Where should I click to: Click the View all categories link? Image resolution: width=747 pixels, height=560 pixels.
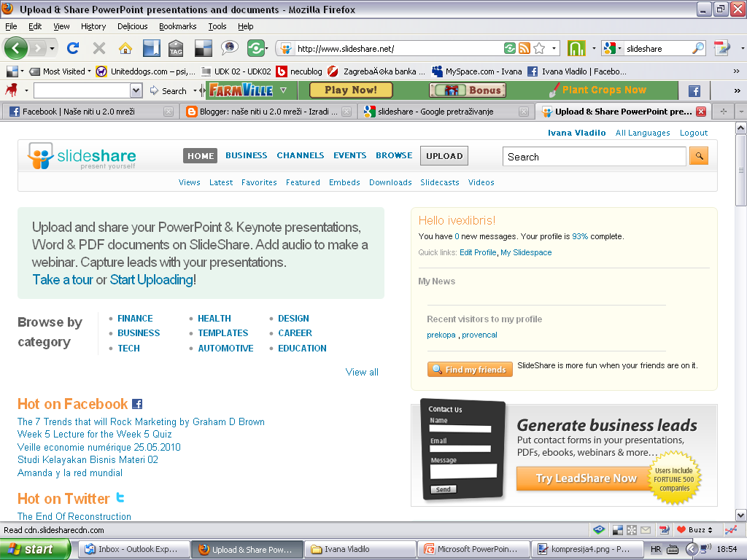coord(362,372)
